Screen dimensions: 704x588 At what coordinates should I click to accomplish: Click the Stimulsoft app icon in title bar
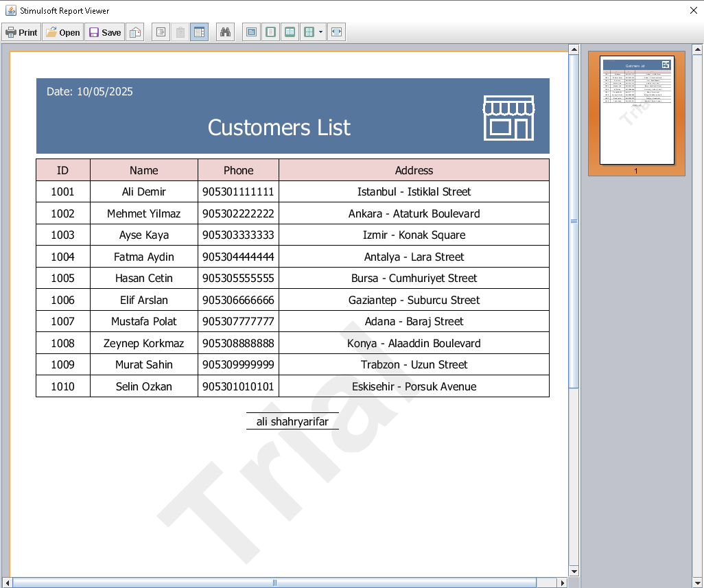tap(11, 10)
